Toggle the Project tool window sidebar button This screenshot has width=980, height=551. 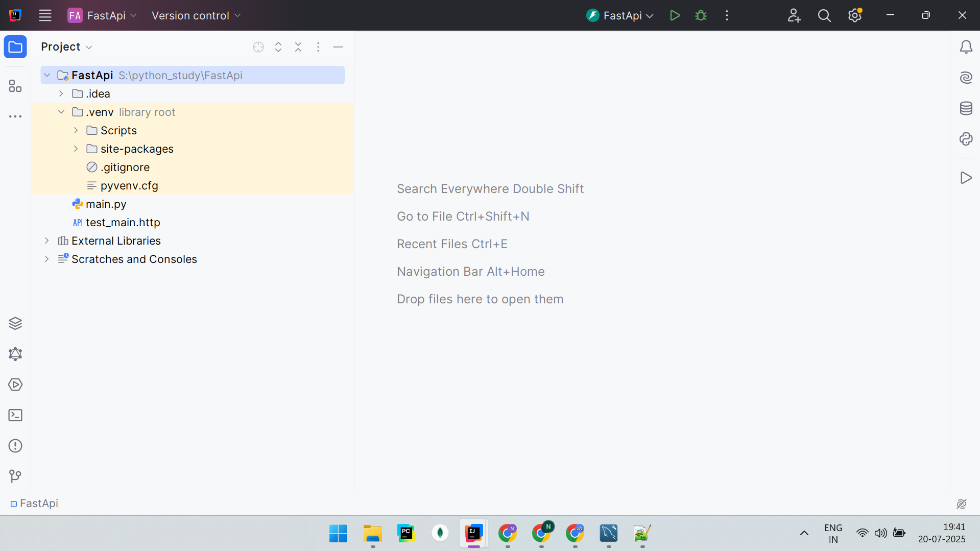coord(15,47)
